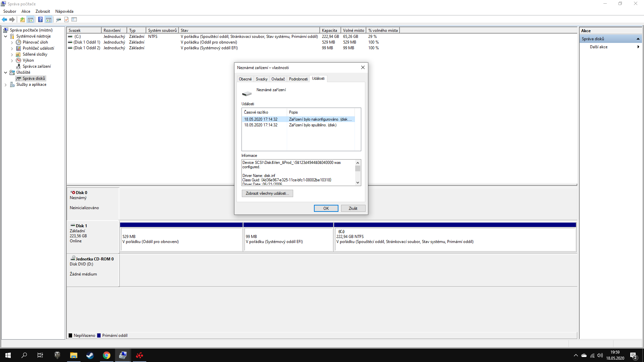Open Google Chrome from the taskbar

tap(106, 355)
